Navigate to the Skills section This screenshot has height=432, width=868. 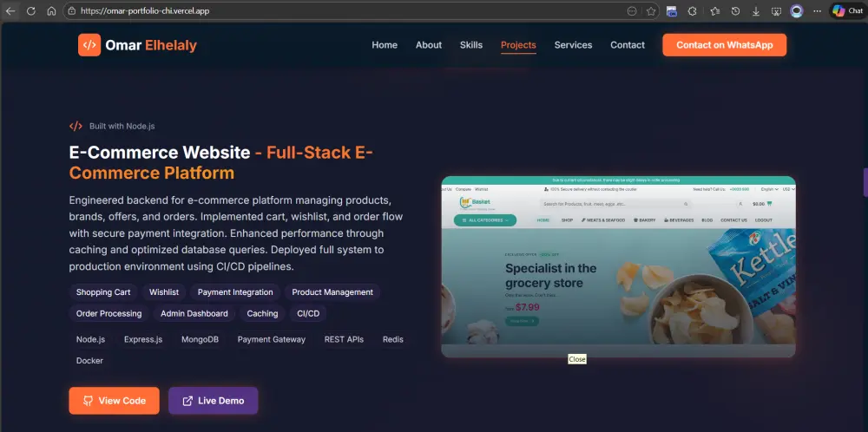(x=471, y=45)
